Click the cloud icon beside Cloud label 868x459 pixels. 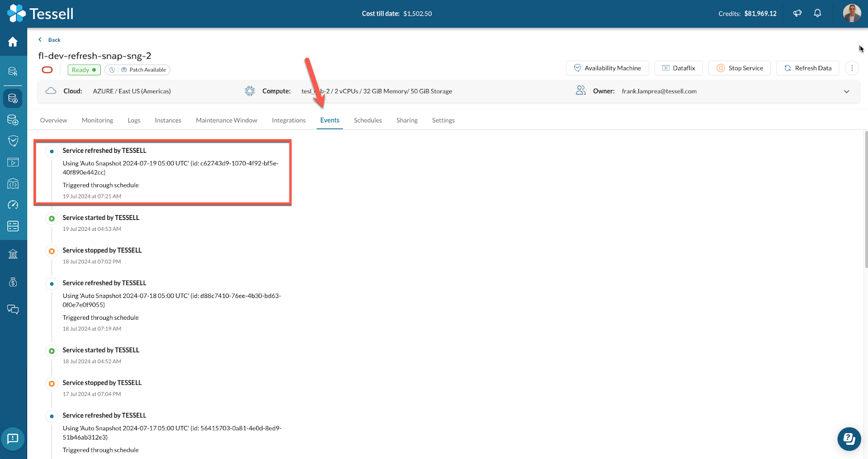coord(51,91)
